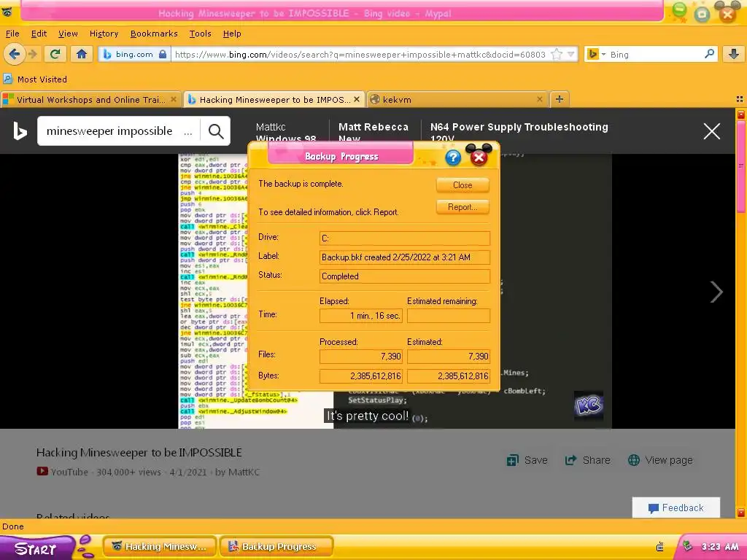Go to next video with right chevron
Image resolution: width=747 pixels, height=560 pixels.
pyautogui.click(x=716, y=292)
